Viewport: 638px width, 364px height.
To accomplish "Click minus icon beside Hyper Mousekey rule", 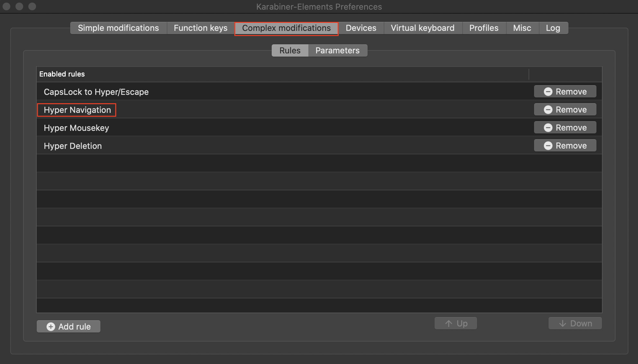I will pyautogui.click(x=548, y=128).
